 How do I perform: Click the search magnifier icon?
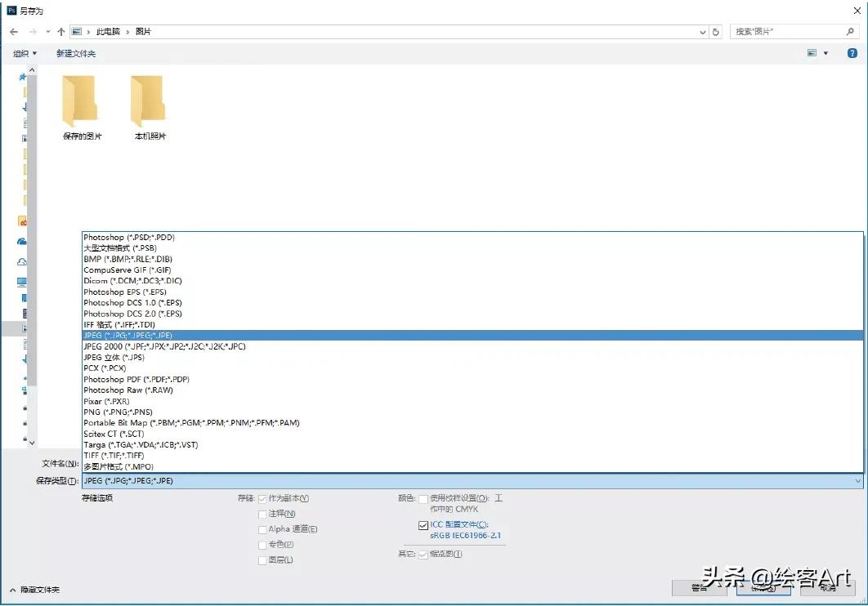point(850,32)
